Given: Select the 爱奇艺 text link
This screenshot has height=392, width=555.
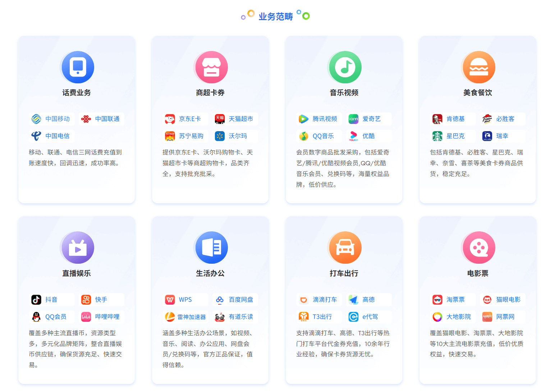Looking at the screenshot, I should pyautogui.click(x=371, y=119).
